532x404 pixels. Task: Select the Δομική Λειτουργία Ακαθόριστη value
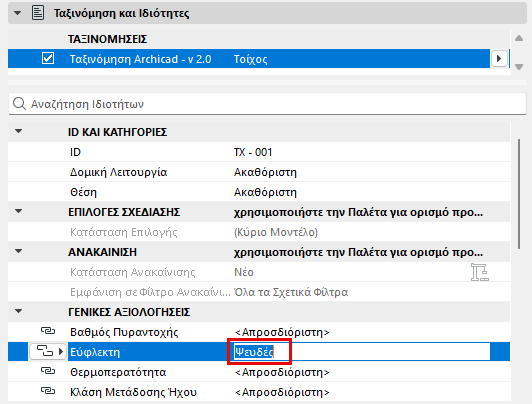point(265,172)
